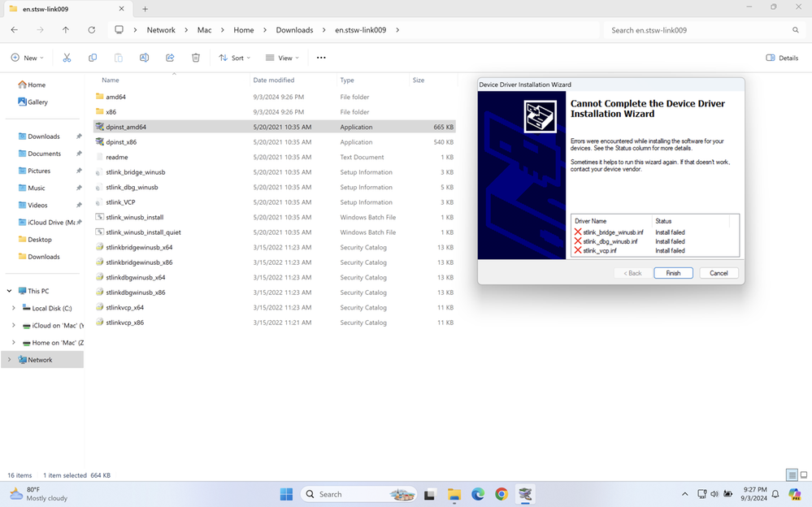This screenshot has width=812, height=507.
Task: Copy dpinst_amd64 using the Copy icon
Action: 93,58
